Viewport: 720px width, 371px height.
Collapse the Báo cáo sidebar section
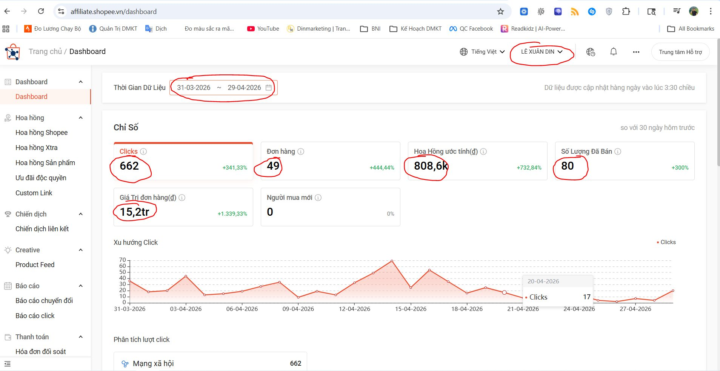(81, 286)
